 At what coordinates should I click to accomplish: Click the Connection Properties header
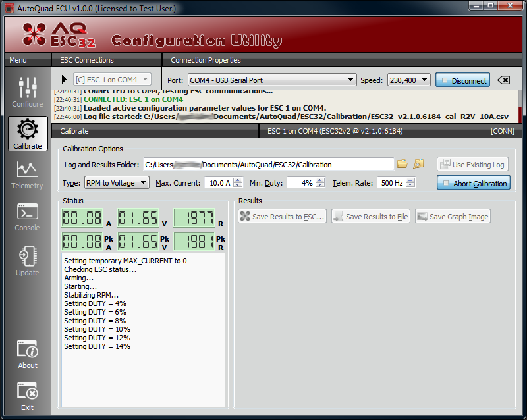(x=206, y=60)
